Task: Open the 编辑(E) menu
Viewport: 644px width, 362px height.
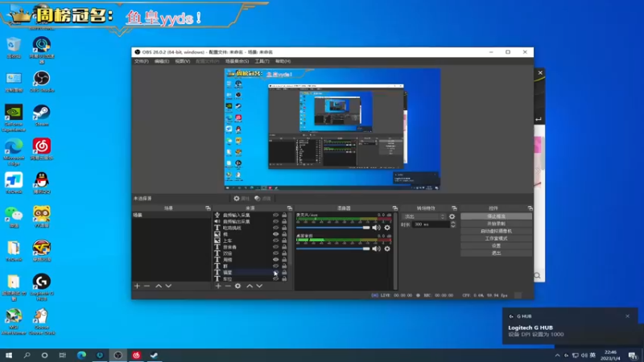Action: [162, 61]
